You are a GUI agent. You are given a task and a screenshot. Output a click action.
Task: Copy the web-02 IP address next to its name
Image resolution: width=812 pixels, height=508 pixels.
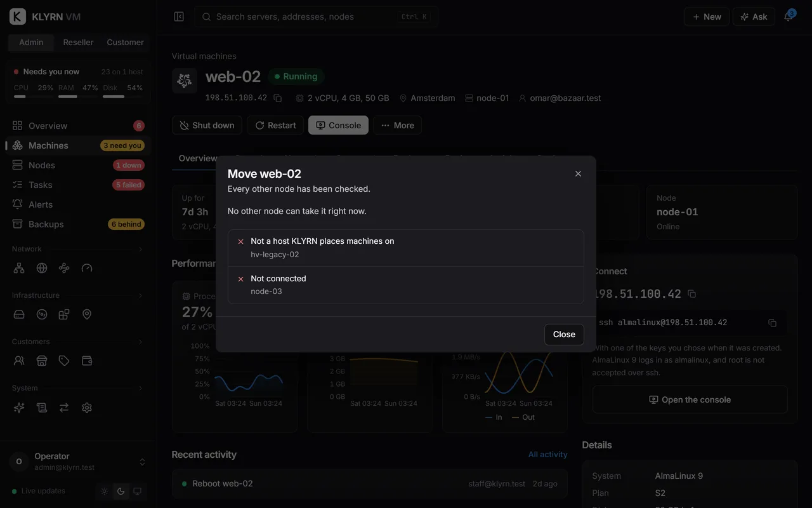pyautogui.click(x=277, y=98)
